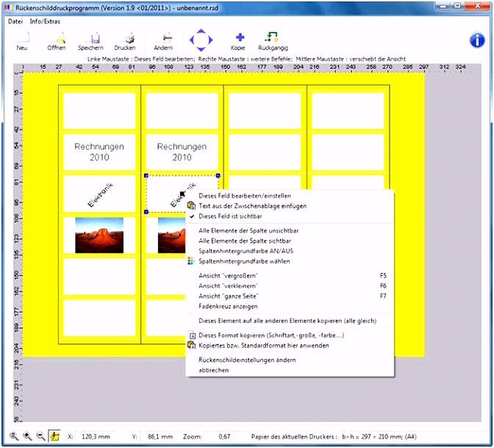Shift the view right with the blue right arrow
The height and width of the screenshot is (448, 494).
[210, 40]
